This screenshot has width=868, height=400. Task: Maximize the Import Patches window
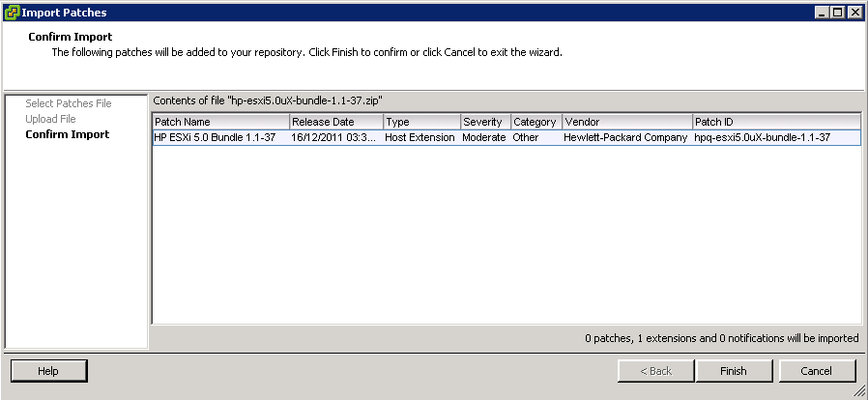pos(838,13)
